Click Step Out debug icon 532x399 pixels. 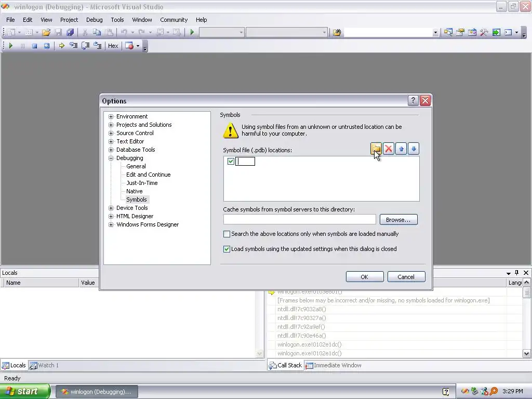pyautogui.click(x=97, y=46)
